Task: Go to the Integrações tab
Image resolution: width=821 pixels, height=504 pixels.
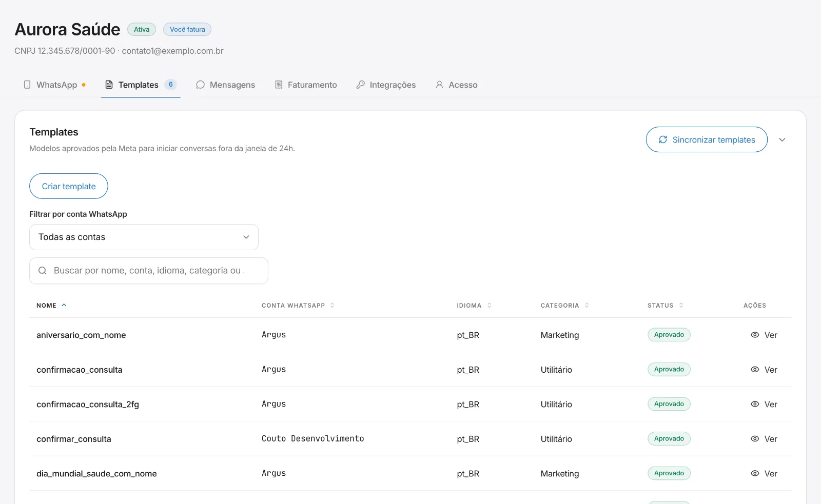Action: pos(386,85)
